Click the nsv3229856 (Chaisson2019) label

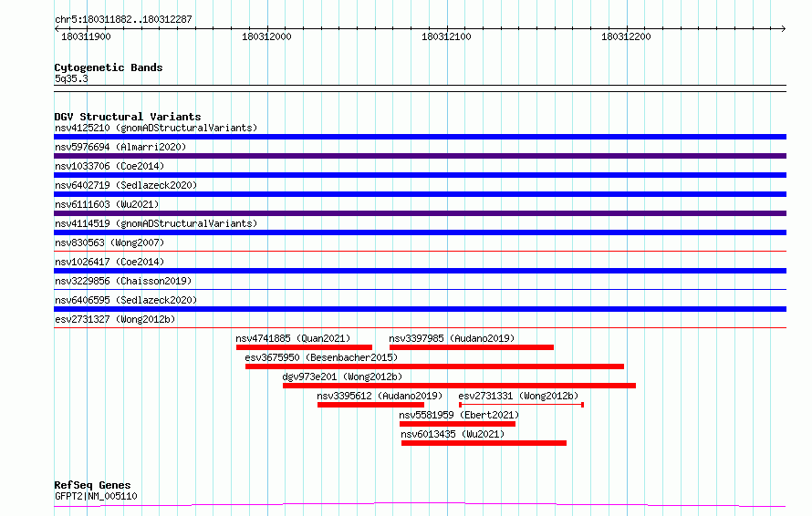(123, 281)
